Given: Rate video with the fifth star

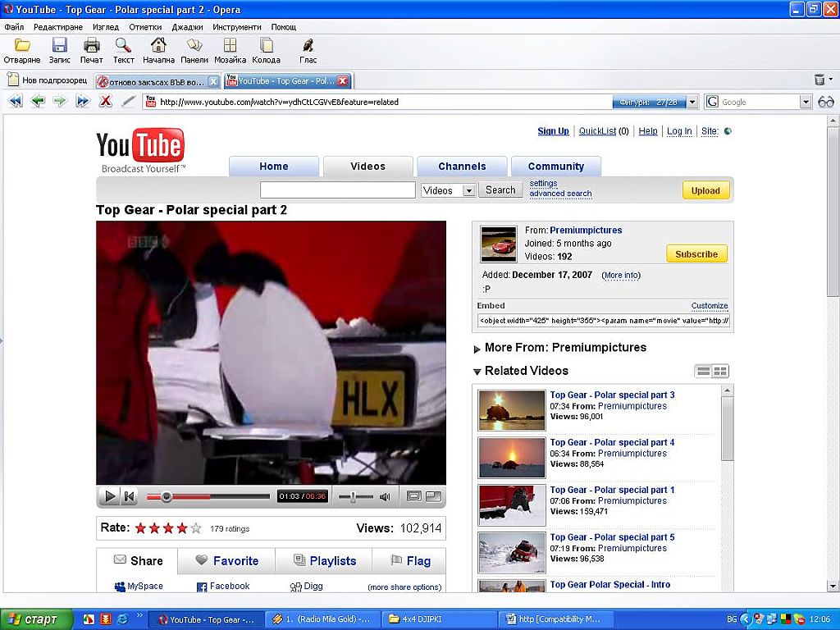Looking at the screenshot, I should [196, 529].
